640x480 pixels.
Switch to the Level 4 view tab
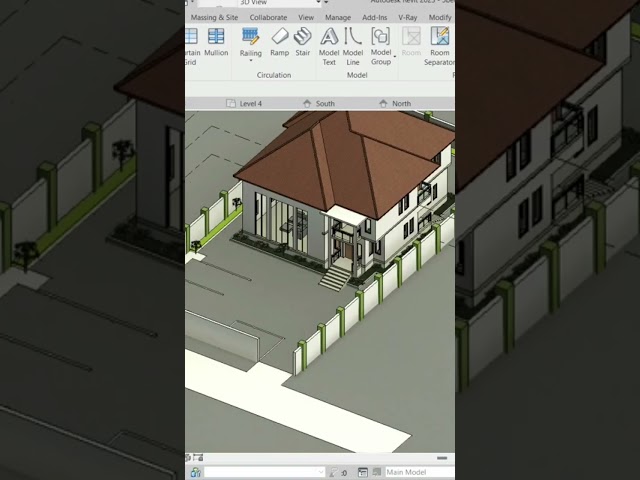point(244,104)
